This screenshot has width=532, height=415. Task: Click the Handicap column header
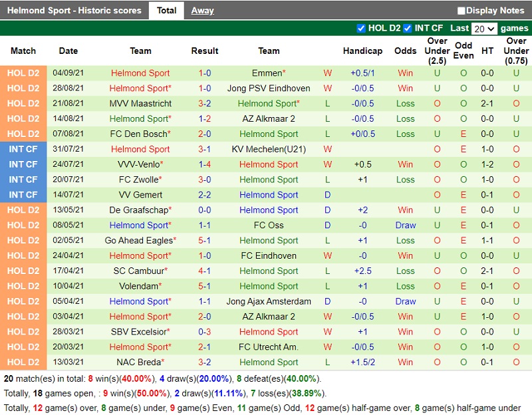coord(362,51)
